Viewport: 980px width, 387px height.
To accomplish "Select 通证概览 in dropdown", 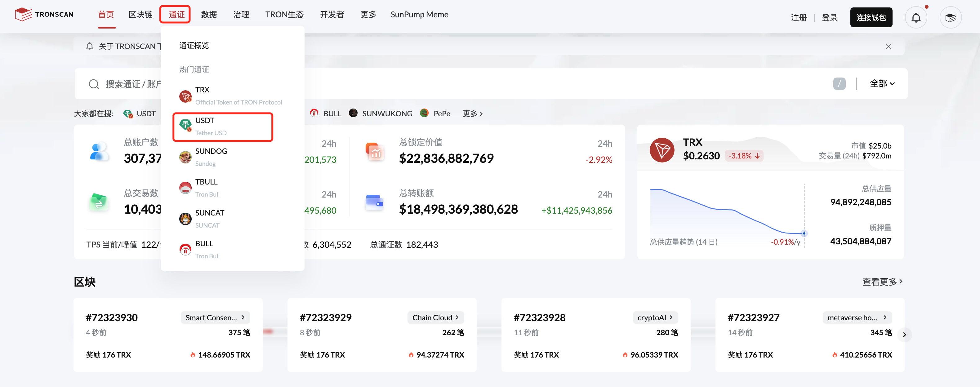I will (x=194, y=45).
